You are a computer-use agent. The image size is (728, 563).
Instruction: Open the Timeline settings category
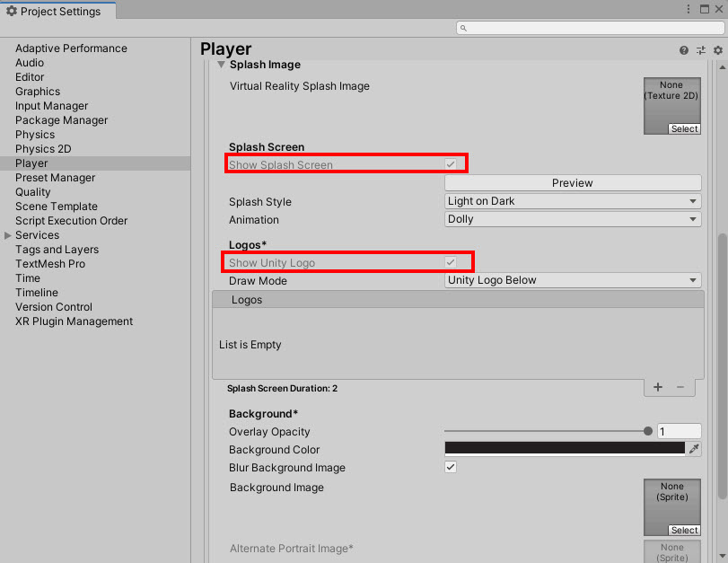point(37,293)
